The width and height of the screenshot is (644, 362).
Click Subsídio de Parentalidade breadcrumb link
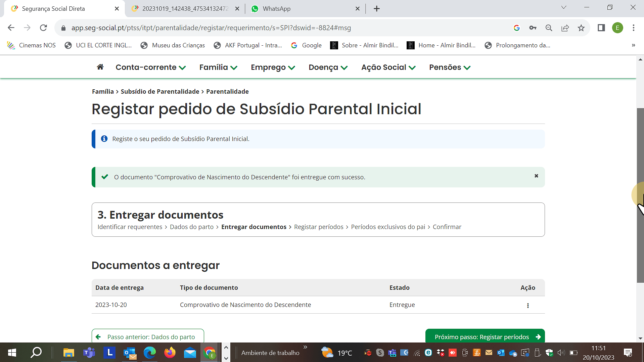pos(160,92)
